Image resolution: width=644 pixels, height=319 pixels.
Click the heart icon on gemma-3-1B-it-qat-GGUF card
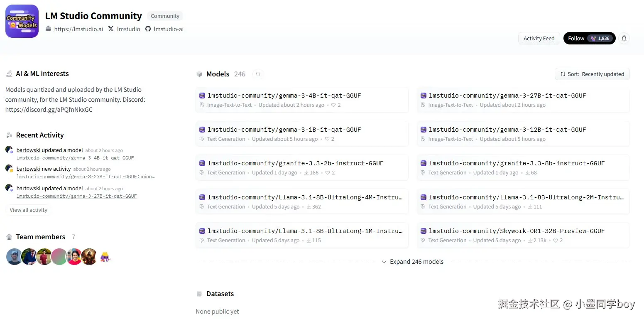click(327, 139)
